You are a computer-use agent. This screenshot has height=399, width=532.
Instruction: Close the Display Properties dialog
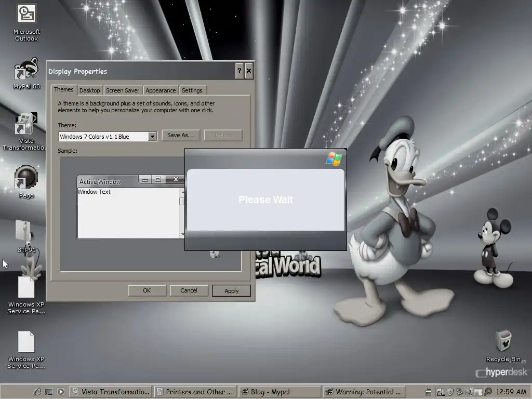tap(249, 71)
